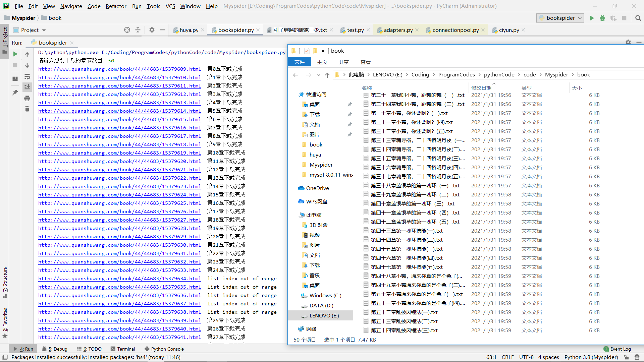Open Project panel settings gear
This screenshot has height=362, width=644.
tap(152, 30)
